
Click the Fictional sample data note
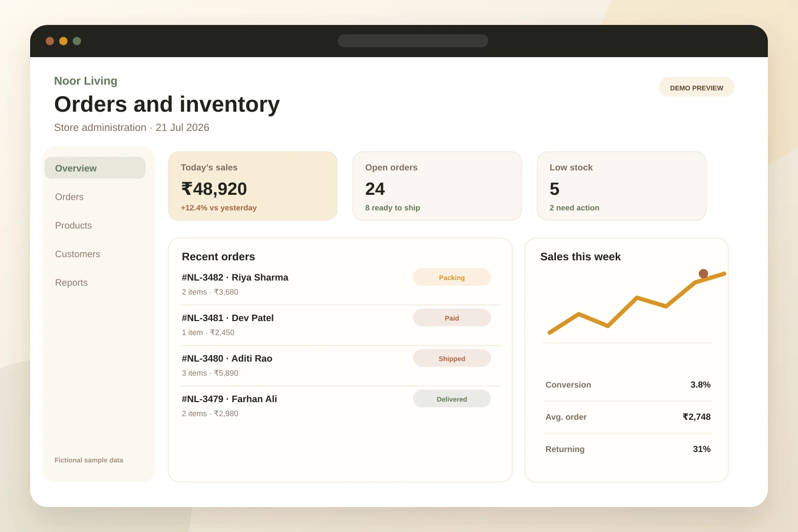click(89, 460)
